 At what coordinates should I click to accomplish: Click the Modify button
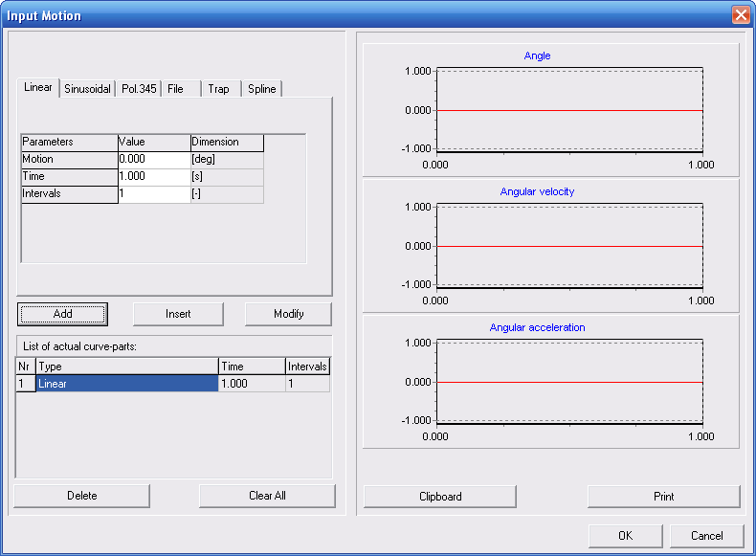coord(288,314)
